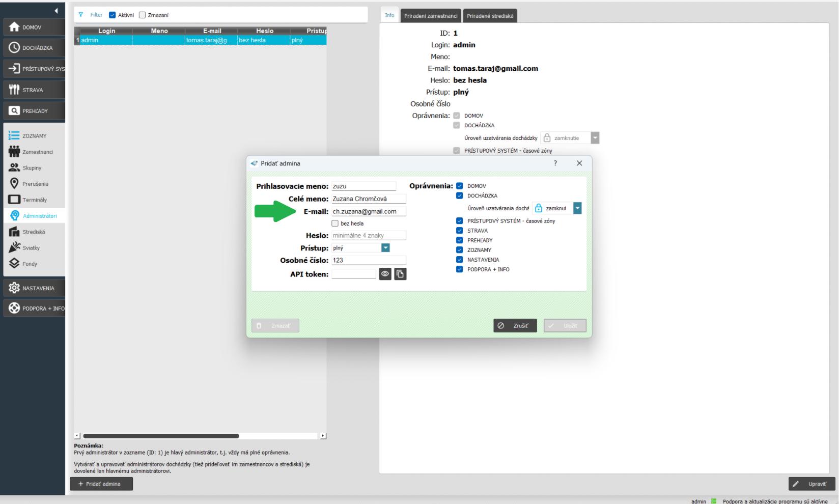Screen dimensions: 839x504
Task: Open the NASTAVENIA settings section
Action: pyautogui.click(x=34, y=288)
